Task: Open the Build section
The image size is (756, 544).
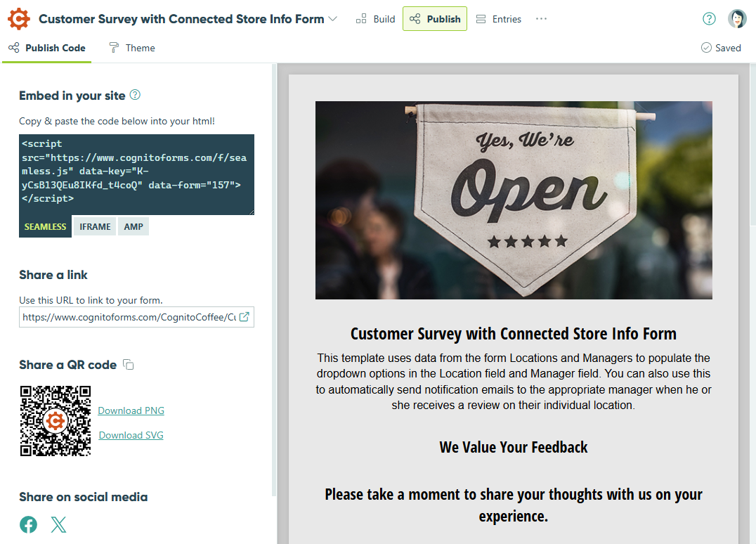Action: (x=375, y=19)
